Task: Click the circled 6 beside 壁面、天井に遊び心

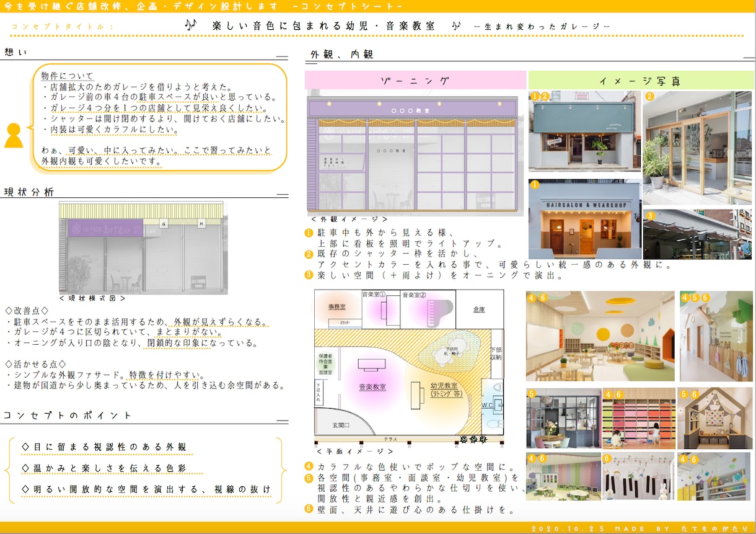Action: coord(309,509)
